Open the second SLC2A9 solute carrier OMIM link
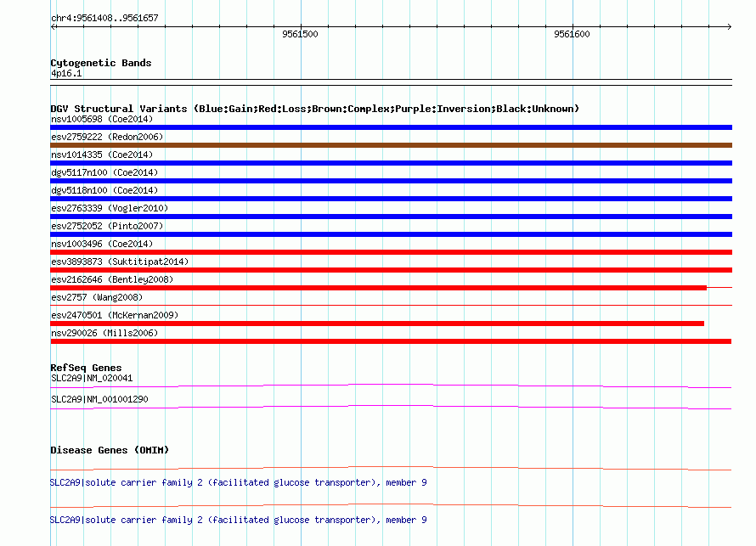 click(238, 521)
